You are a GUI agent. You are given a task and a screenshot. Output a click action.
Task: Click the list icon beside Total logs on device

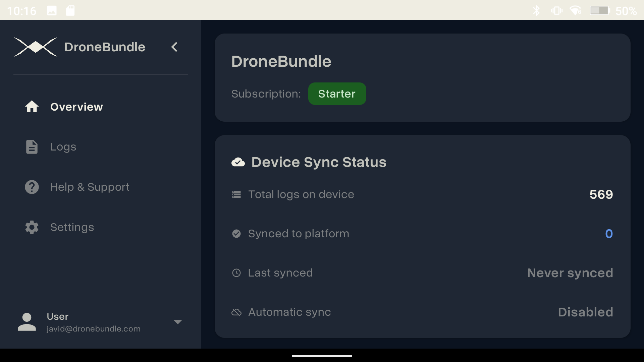(237, 194)
